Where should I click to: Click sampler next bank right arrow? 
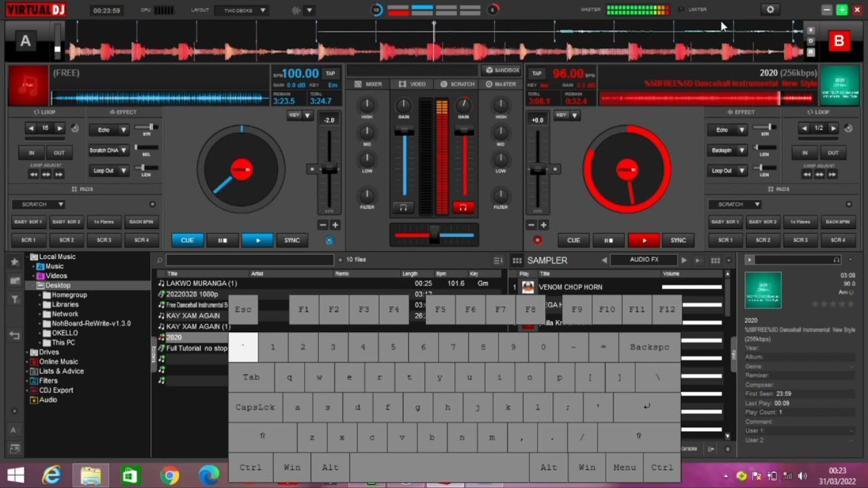(x=684, y=260)
